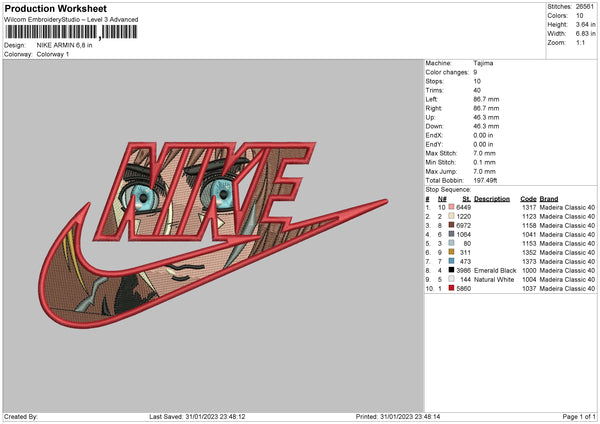The width and height of the screenshot is (600, 424).
Task: Click the Min Stitch 0.1 mm value
Action: tap(484, 163)
